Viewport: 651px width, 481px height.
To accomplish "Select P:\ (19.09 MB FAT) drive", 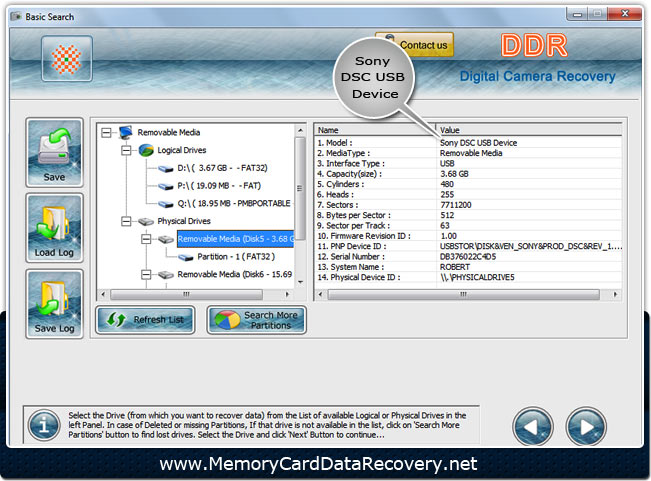I will 219,186.
